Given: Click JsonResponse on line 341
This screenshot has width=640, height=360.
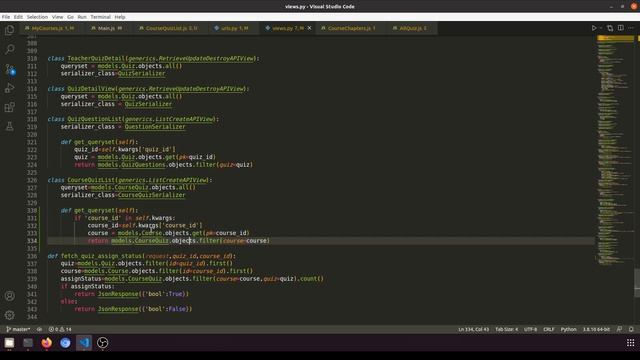Looking at the screenshot, I should 118,294.
